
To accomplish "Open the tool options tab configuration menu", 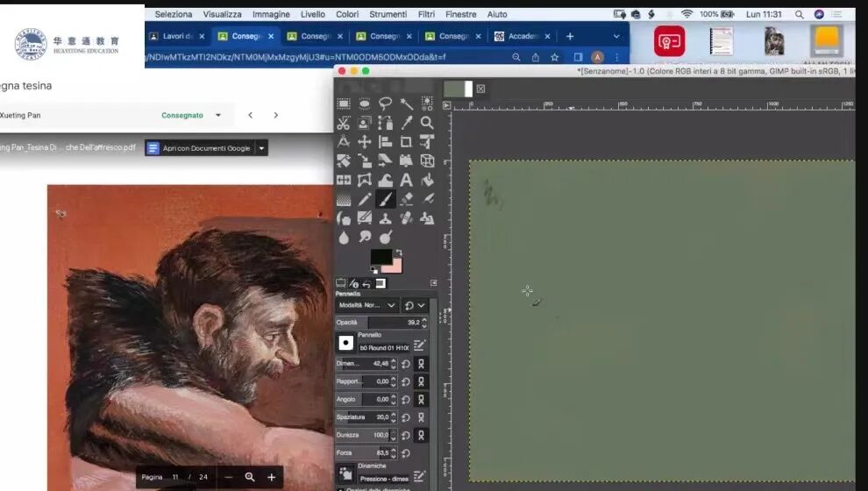I will point(433,283).
